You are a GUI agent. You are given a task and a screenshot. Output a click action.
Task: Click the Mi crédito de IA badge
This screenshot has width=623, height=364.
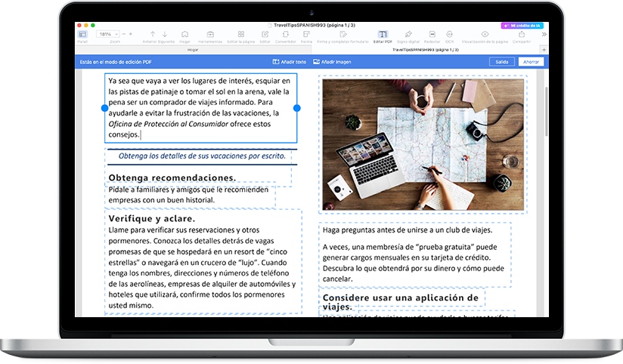point(522,26)
